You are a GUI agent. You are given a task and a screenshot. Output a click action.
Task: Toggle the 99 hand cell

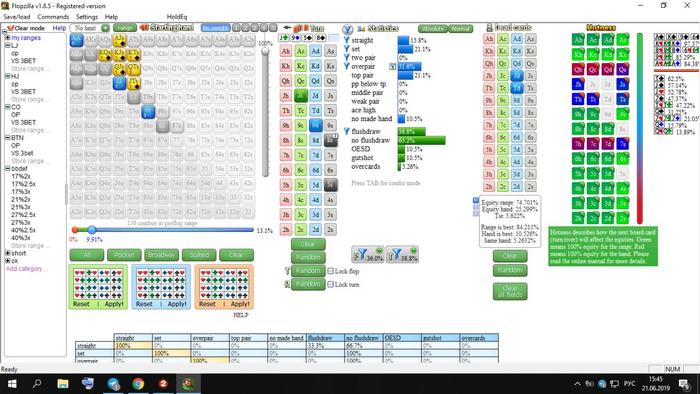[148, 112]
